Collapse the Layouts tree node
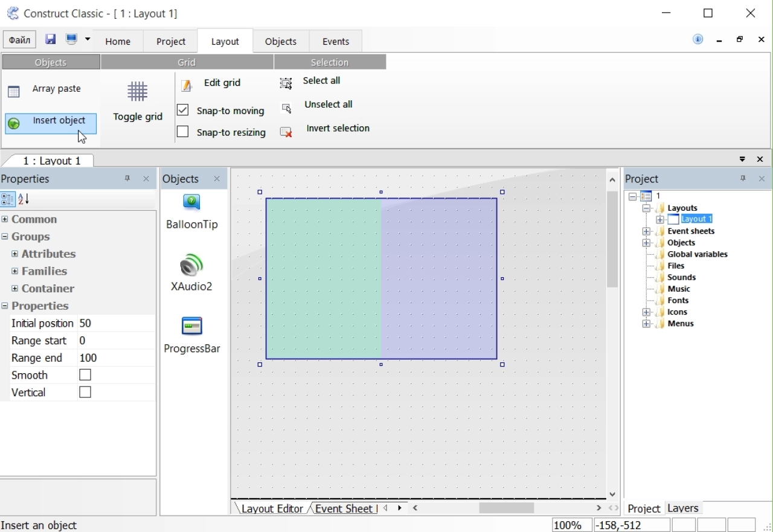Viewport: 773px width, 532px height. click(x=646, y=208)
